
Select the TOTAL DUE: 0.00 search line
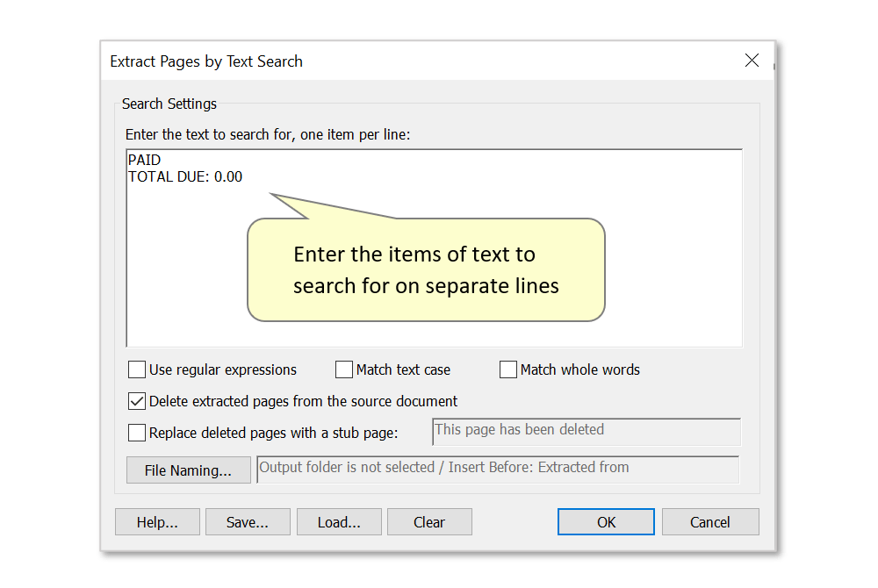click(x=185, y=176)
